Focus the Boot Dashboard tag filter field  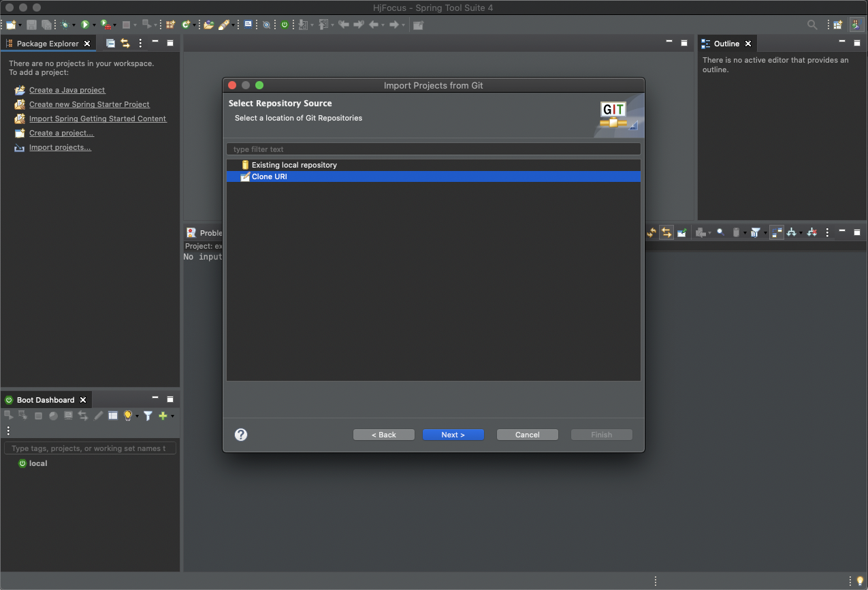(x=90, y=448)
